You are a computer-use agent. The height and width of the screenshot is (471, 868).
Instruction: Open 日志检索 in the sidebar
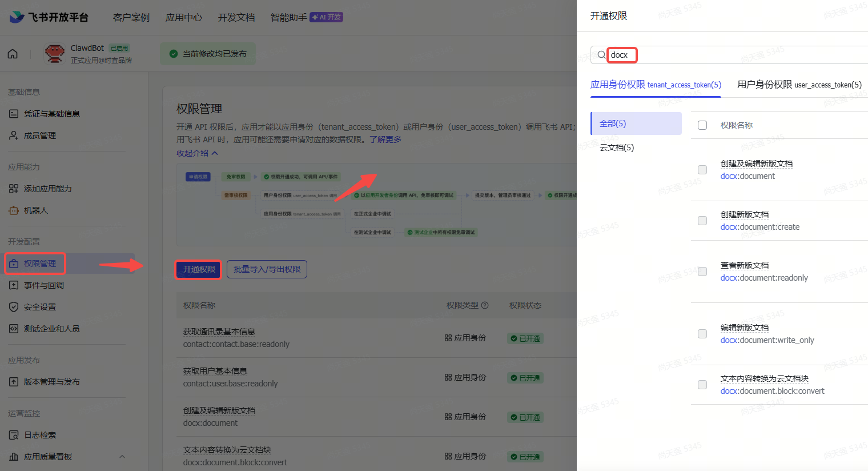coord(40,435)
